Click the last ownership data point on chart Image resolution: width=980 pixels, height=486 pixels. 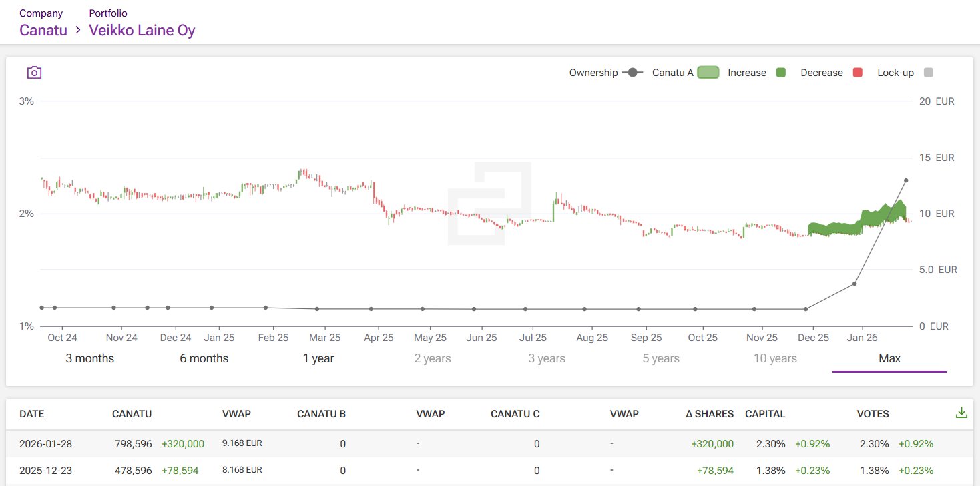pos(906,180)
